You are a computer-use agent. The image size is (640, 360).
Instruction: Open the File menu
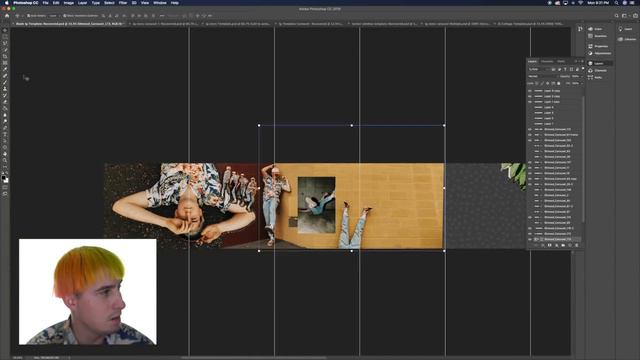click(45, 2)
